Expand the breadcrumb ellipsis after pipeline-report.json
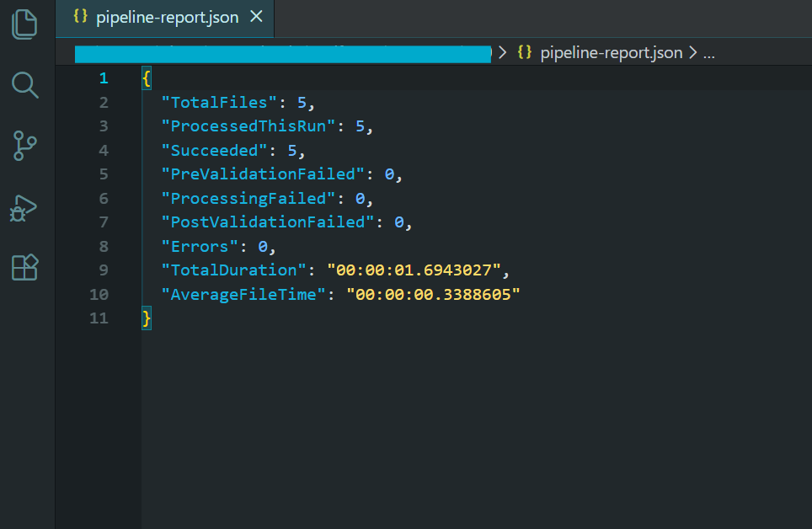Viewport: 812px width, 529px height. [x=708, y=51]
